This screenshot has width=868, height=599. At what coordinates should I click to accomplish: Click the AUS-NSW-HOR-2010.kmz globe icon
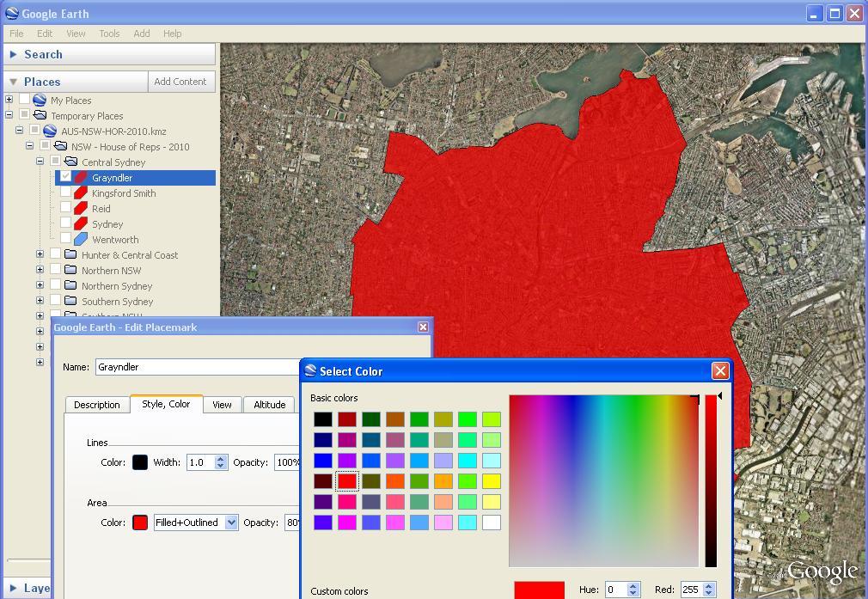[50, 131]
